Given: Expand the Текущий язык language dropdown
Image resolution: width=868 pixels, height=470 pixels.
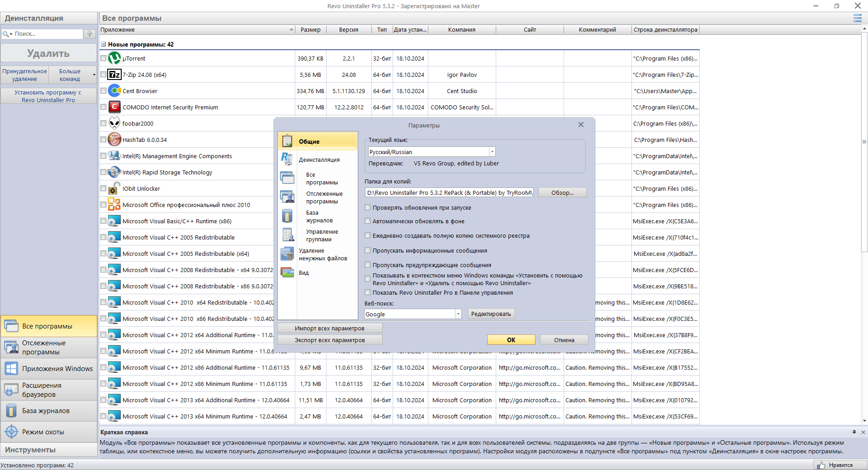Looking at the screenshot, I should point(492,152).
